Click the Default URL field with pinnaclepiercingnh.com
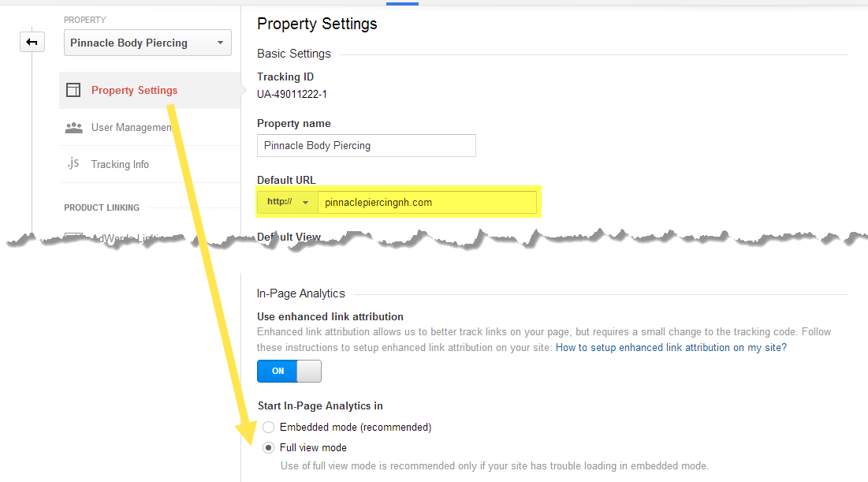This screenshot has height=482, width=868. pos(426,202)
